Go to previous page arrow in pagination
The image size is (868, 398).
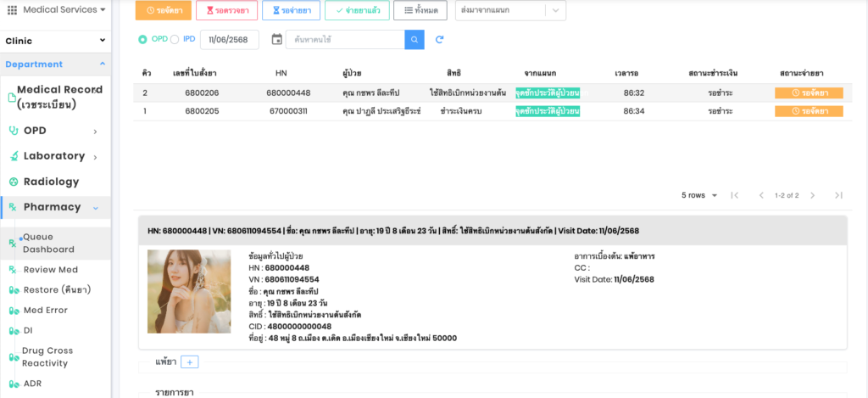[x=761, y=195]
